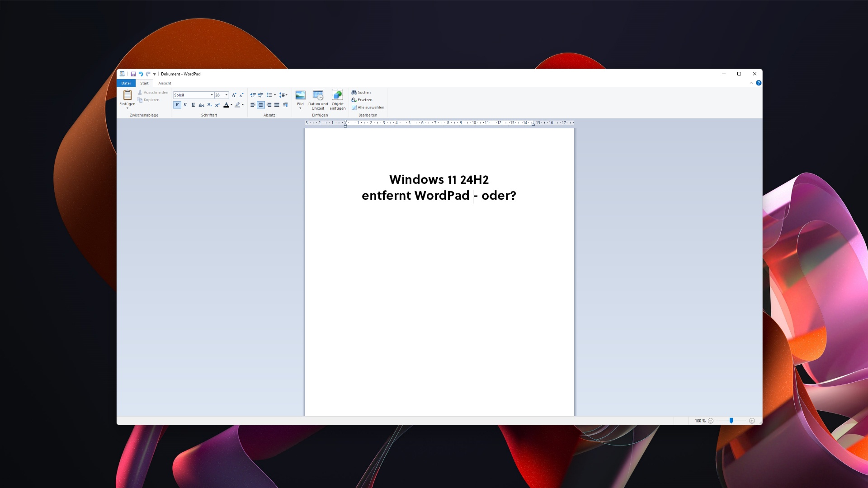Toggle superscript formatting

click(217, 105)
